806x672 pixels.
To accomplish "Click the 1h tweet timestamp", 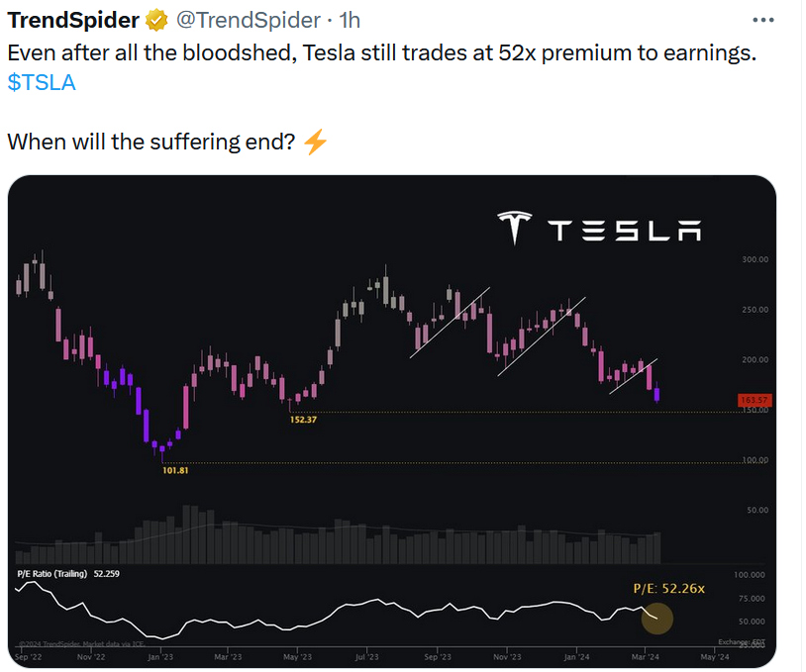I will click(350, 21).
